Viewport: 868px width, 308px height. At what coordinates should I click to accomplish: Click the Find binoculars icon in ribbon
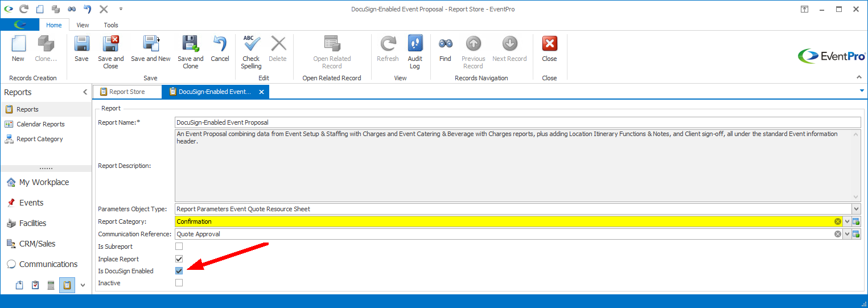coord(445,49)
